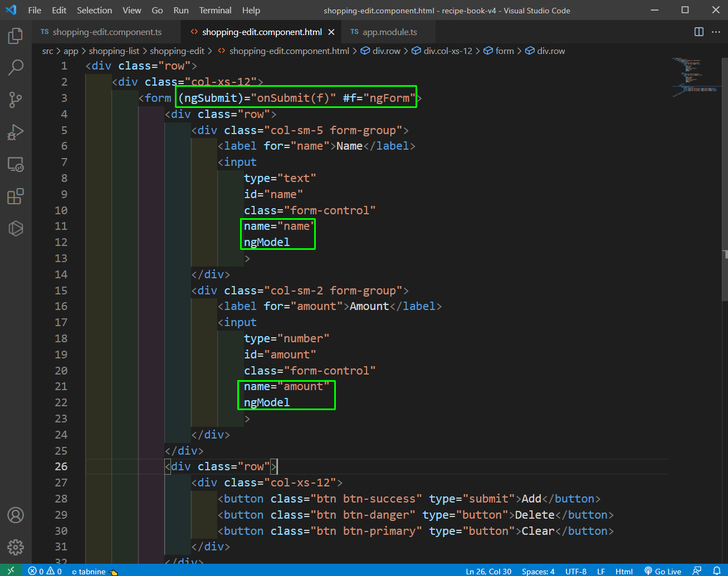Open the editor More Actions ellipsis

[x=716, y=32]
